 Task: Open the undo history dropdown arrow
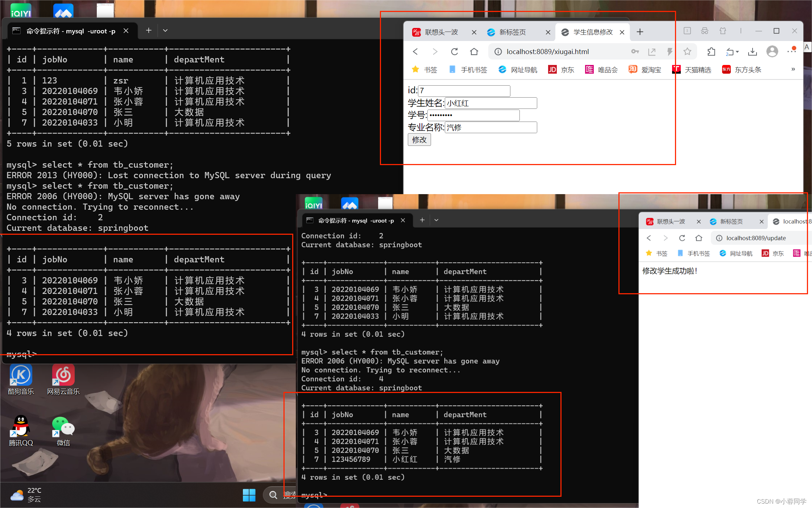(737, 52)
